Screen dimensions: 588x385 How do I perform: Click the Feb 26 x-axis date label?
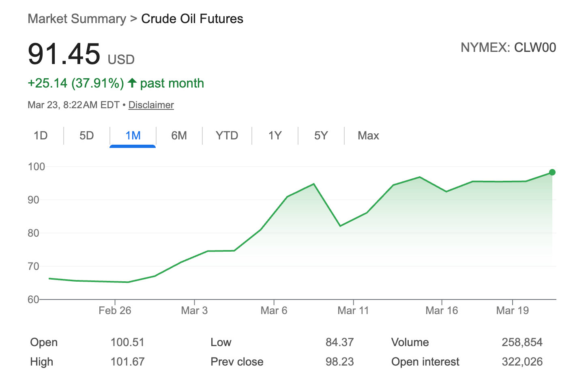(x=115, y=310)
